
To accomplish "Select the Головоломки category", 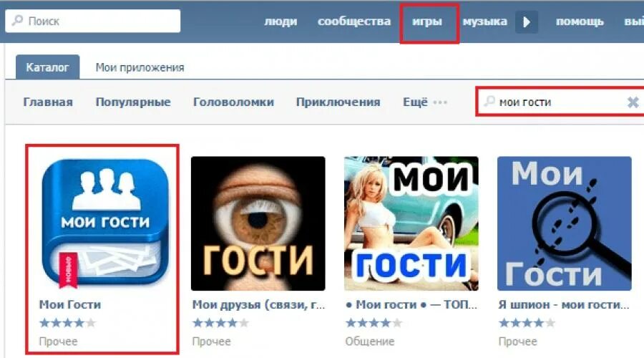I will pyautogui.click(x=233, y=102).
